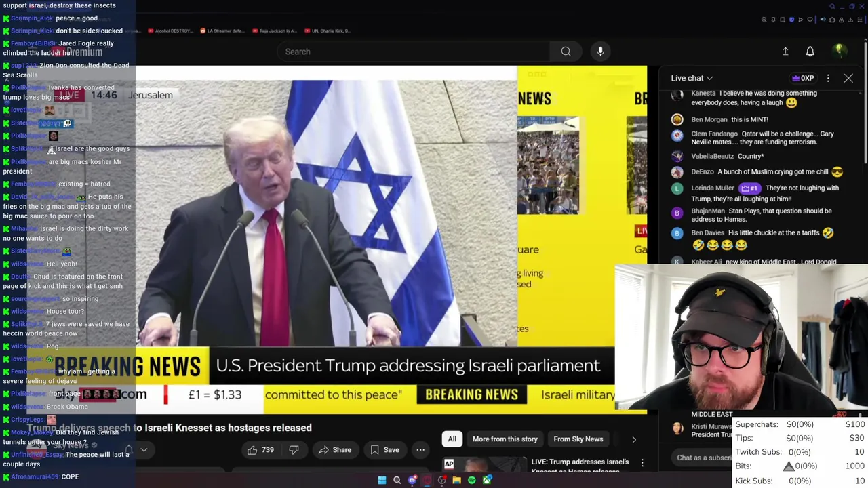Open the browser player triangle icon

800,20
